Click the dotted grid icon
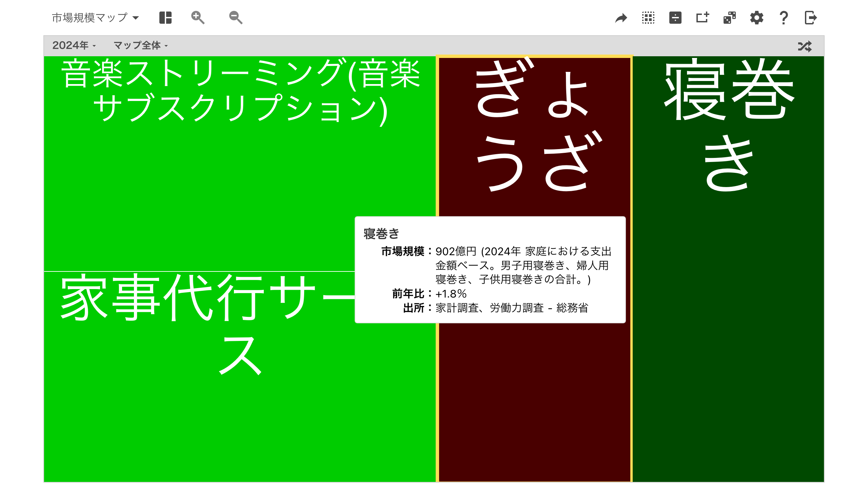 [x=648, y=18]
